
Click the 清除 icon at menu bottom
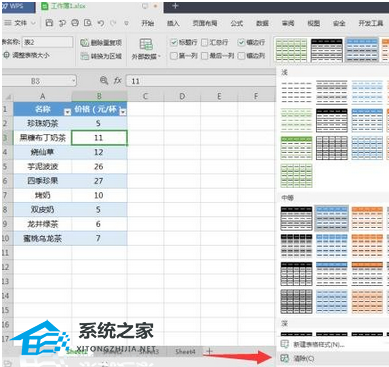point(285,358)
